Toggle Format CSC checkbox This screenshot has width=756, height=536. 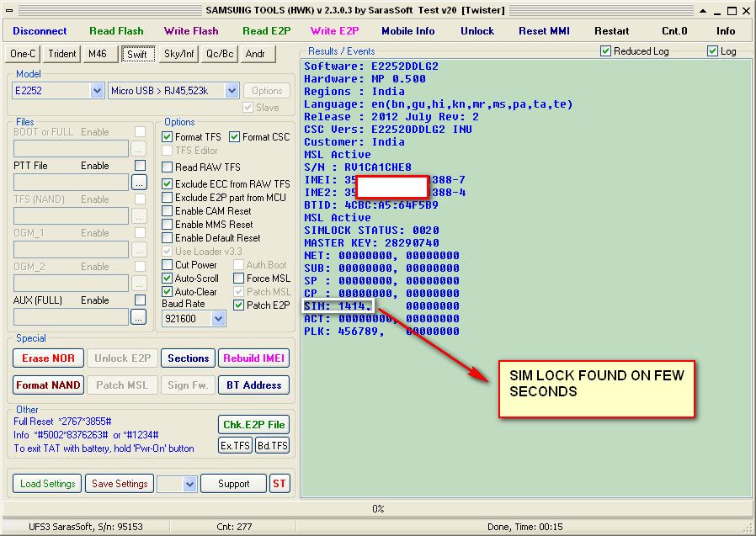(234, 137)
